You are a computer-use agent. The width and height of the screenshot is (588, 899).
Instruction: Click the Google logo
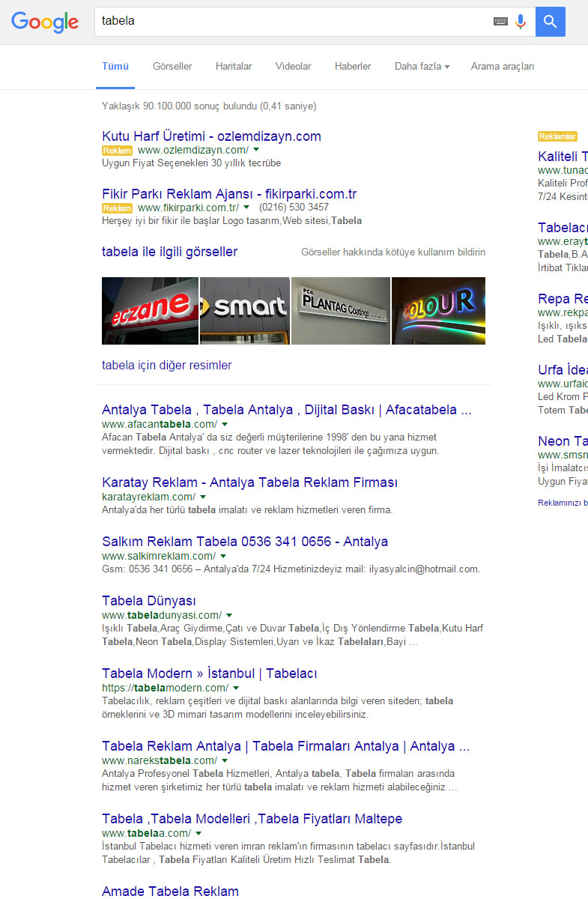tap(45, 22)
